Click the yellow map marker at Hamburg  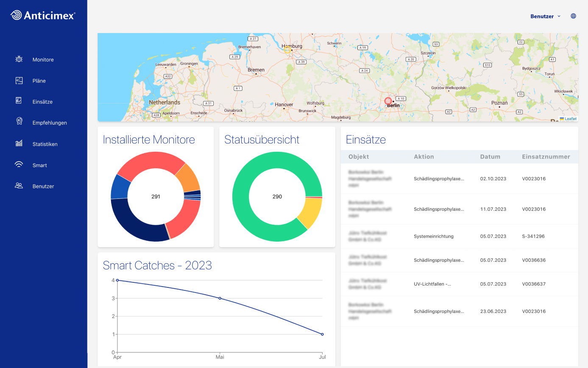pos(287,50)
